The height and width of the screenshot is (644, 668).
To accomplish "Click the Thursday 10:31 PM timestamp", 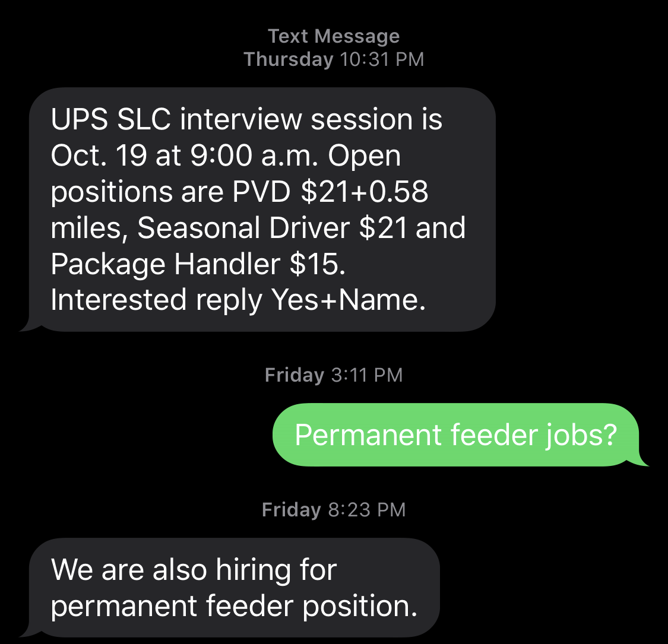I will click(x=334, y=59).
